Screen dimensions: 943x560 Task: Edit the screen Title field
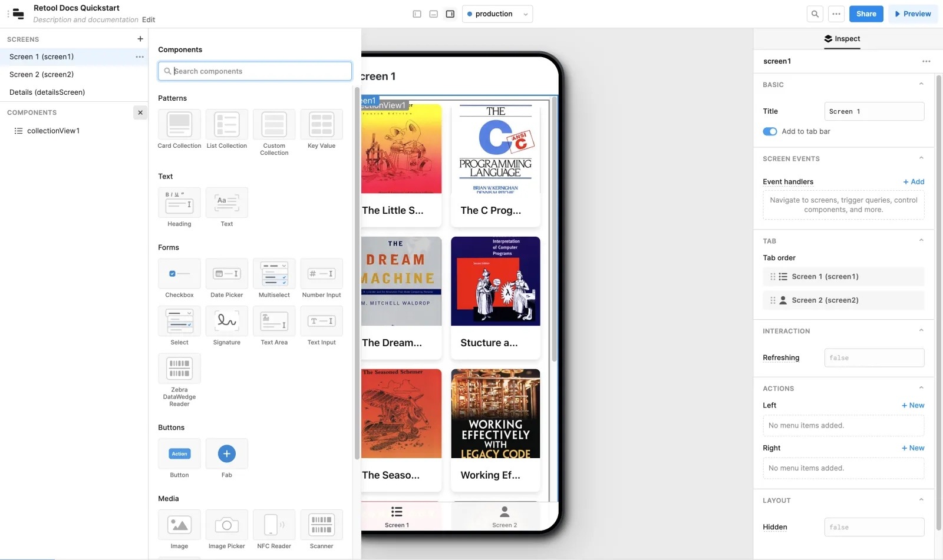(x=874, y=111)
